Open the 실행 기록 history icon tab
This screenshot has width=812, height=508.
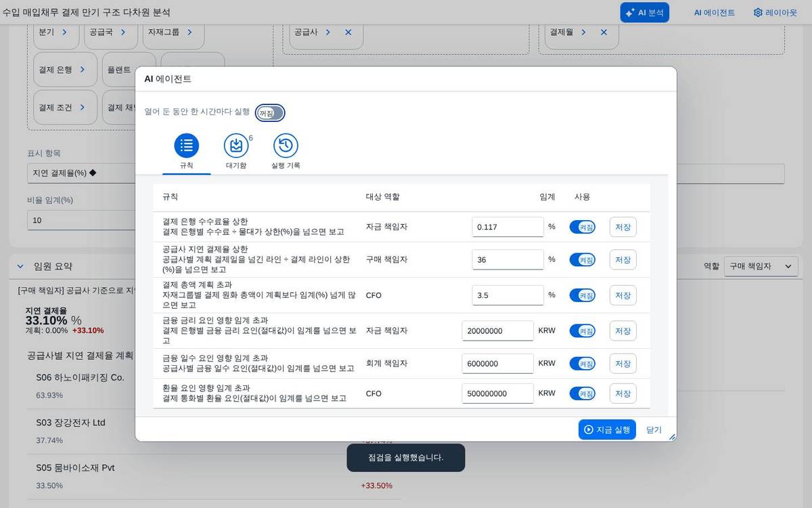[x=286, y=146]
